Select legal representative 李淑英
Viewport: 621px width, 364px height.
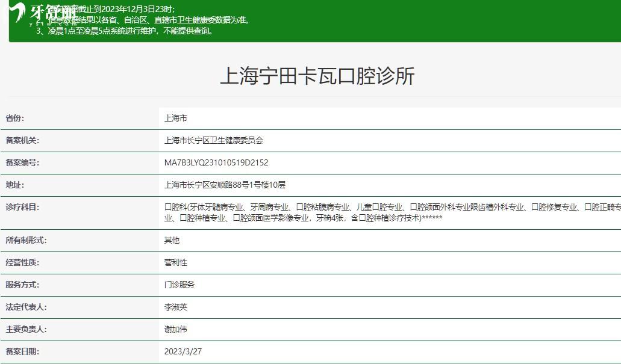(x=175, y=306)
